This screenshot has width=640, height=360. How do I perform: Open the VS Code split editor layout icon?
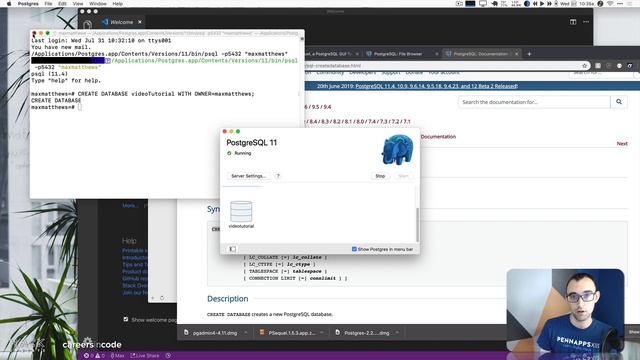(573, 22)
